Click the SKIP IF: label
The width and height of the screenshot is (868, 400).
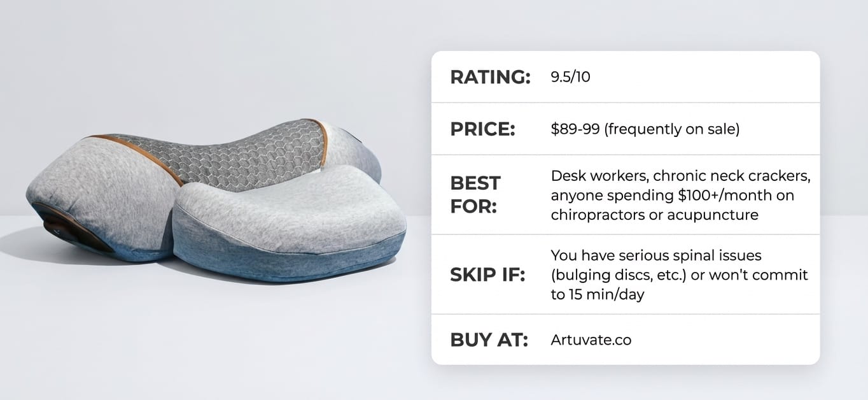tap(487, 275)
